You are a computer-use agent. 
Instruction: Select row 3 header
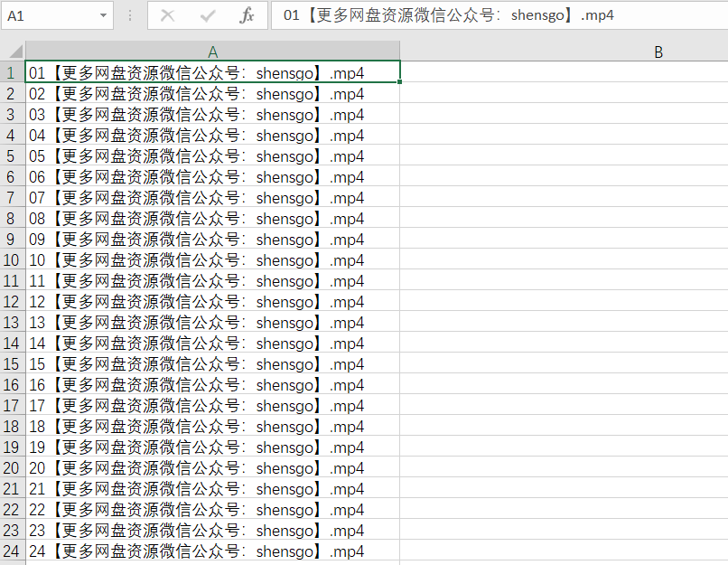tap(11, 115)
